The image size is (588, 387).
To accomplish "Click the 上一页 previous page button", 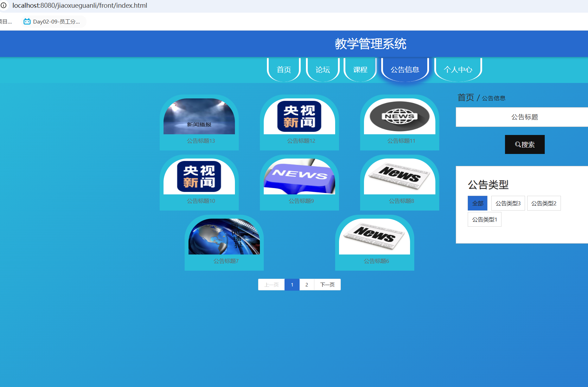I will tap(271, 285).
